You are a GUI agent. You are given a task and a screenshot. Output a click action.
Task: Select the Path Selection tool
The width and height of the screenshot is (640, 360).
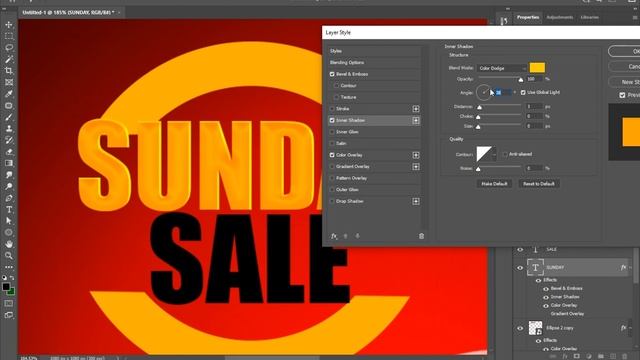point(9,221)
